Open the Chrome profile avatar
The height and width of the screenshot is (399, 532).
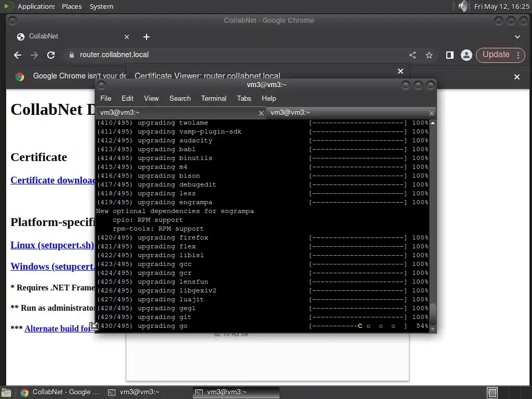[x=467, y=55]
